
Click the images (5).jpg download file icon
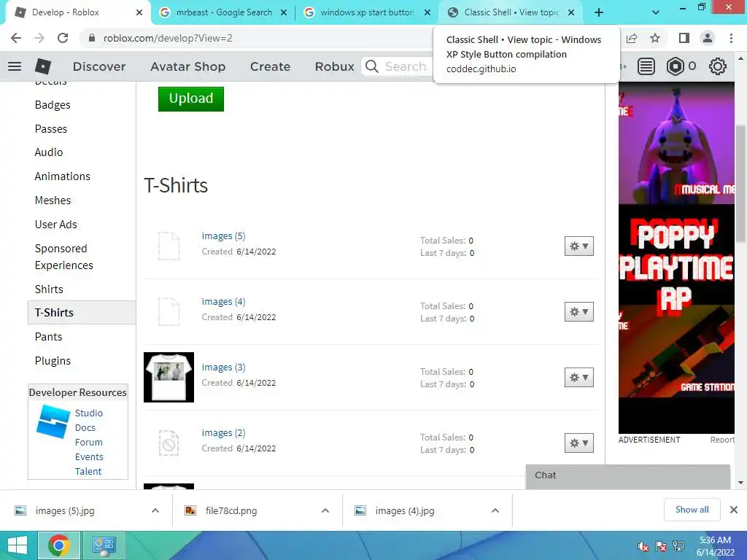20,510
